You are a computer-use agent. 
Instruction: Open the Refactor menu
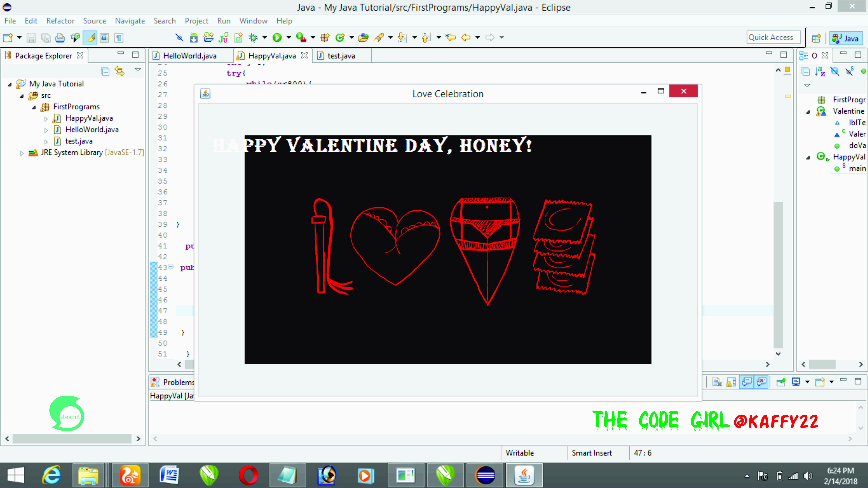(60, 21)
